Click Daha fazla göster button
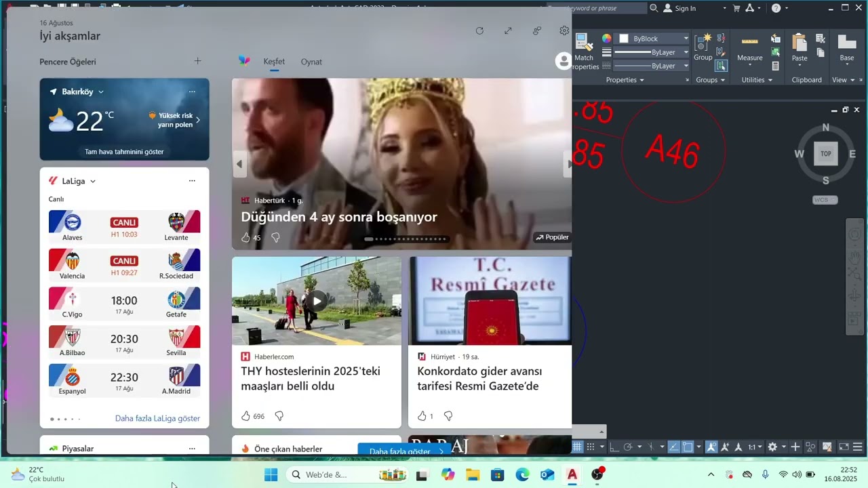 (x=405, y=450)
